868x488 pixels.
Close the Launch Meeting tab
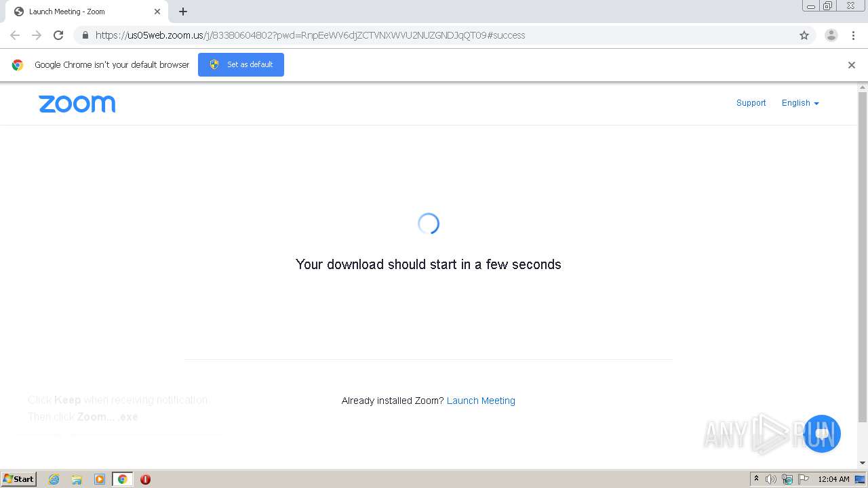157,12
